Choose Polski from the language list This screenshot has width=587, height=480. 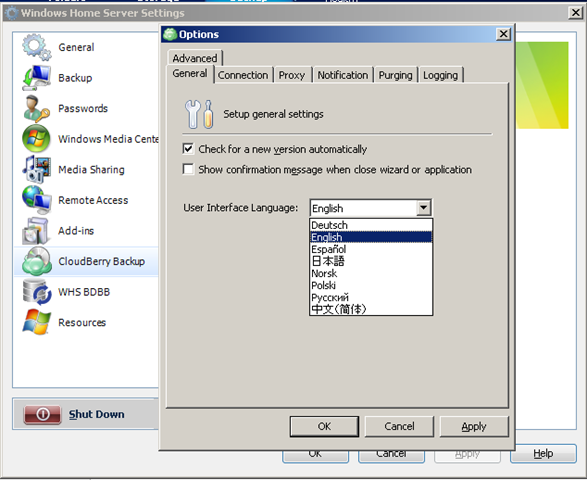click(x=371, y=285)
